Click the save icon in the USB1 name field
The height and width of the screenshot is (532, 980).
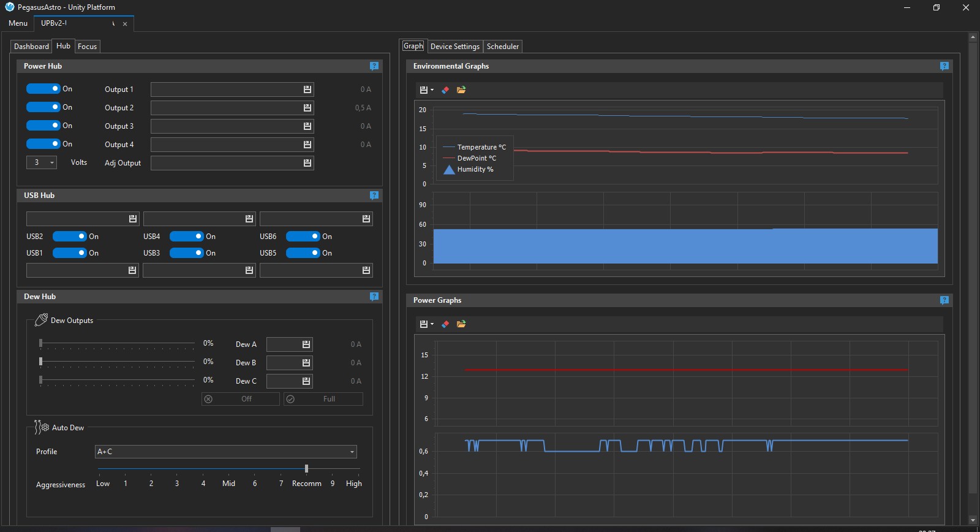(x=132, y=270)
